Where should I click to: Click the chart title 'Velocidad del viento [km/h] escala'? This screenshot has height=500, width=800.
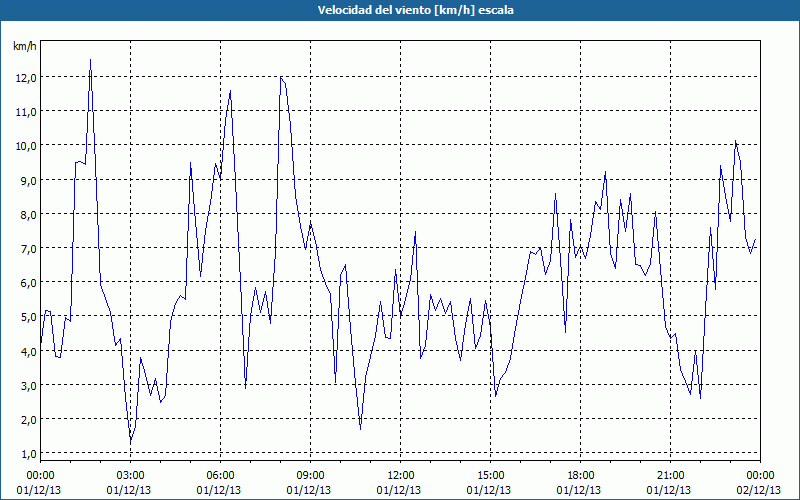pyautogui.click(x=415, y=10)
